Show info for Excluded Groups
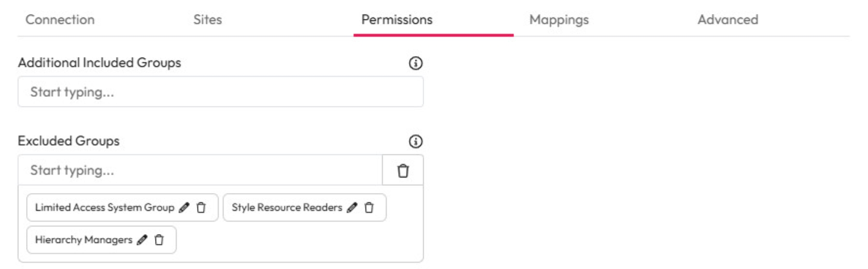 (x=415, y=141)
